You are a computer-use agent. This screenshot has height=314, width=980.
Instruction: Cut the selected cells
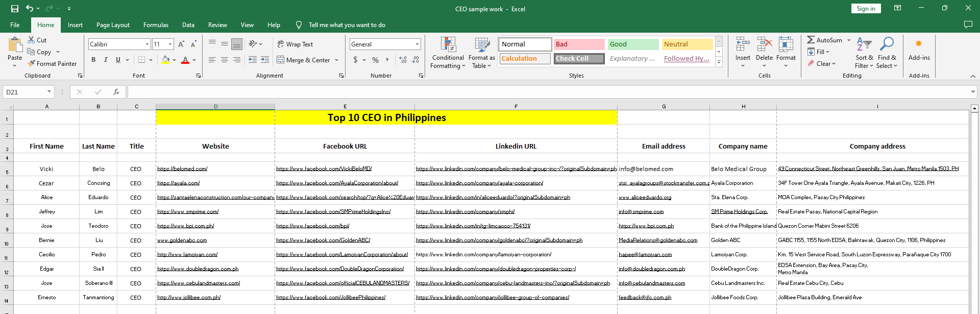click(37, 40)
